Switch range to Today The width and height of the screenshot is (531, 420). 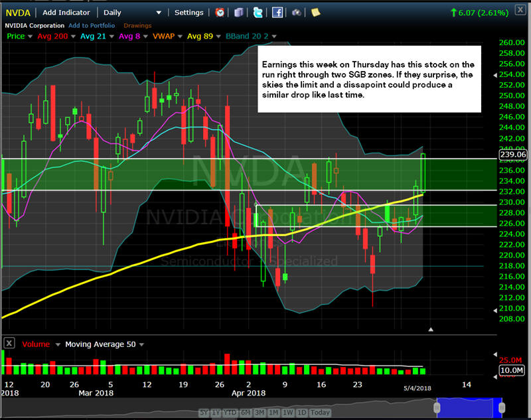tap(320, 413)
